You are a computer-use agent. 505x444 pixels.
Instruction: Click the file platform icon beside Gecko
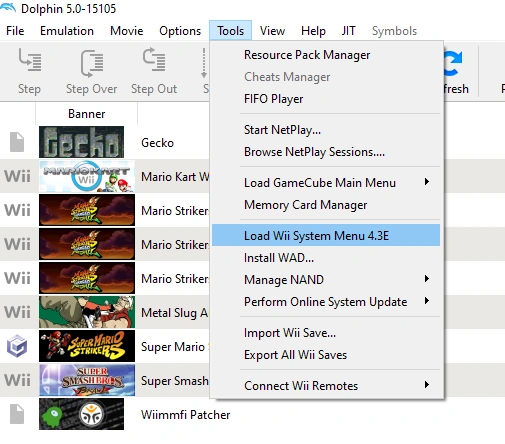(x=17, y=142)
